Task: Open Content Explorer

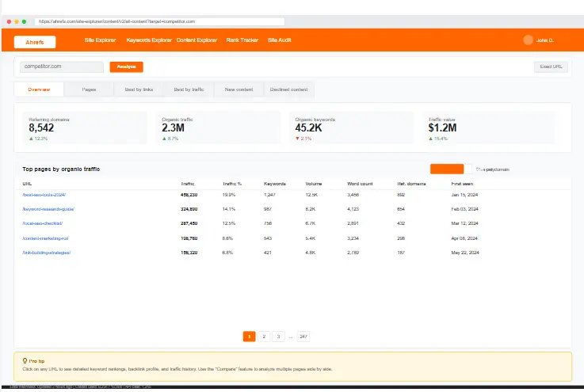Action: (197, 40)
